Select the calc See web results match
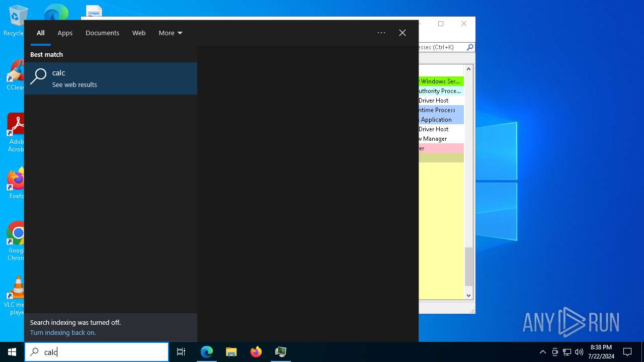644x362 pixels. coord(111,78)
